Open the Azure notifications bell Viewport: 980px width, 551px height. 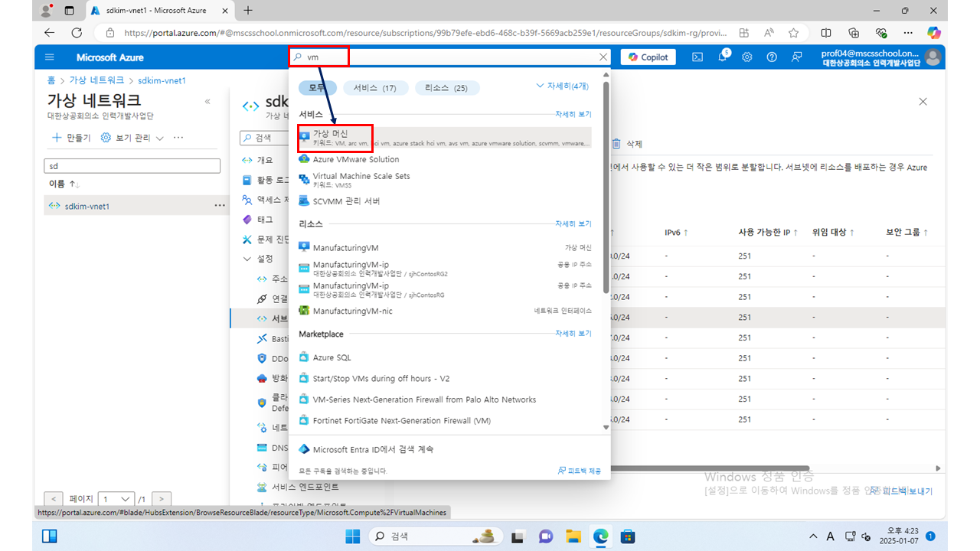coord(722,57)
